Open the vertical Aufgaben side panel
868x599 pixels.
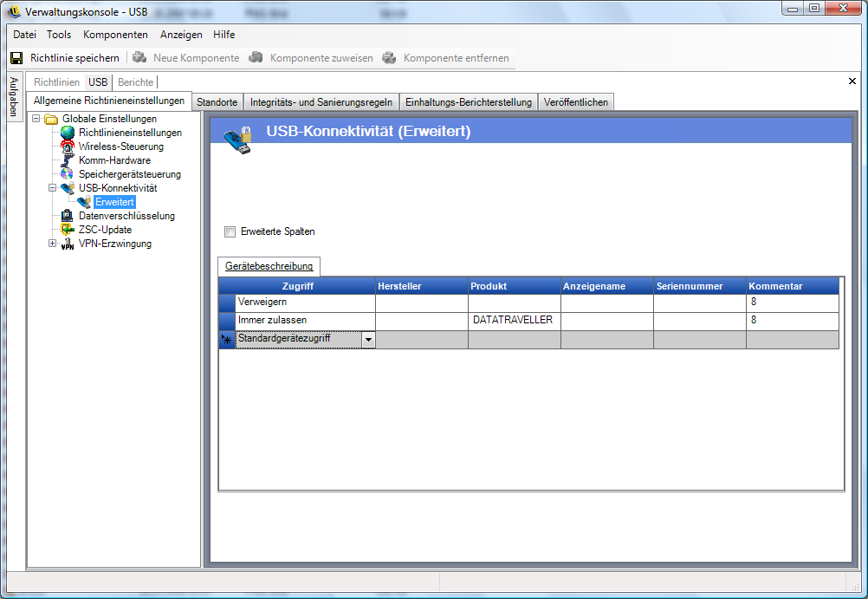15,96
